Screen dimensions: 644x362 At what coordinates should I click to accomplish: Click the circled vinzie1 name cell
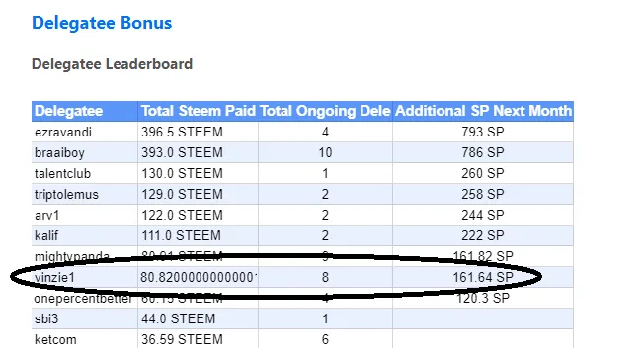pyautogui.click(x=85, y=277)
